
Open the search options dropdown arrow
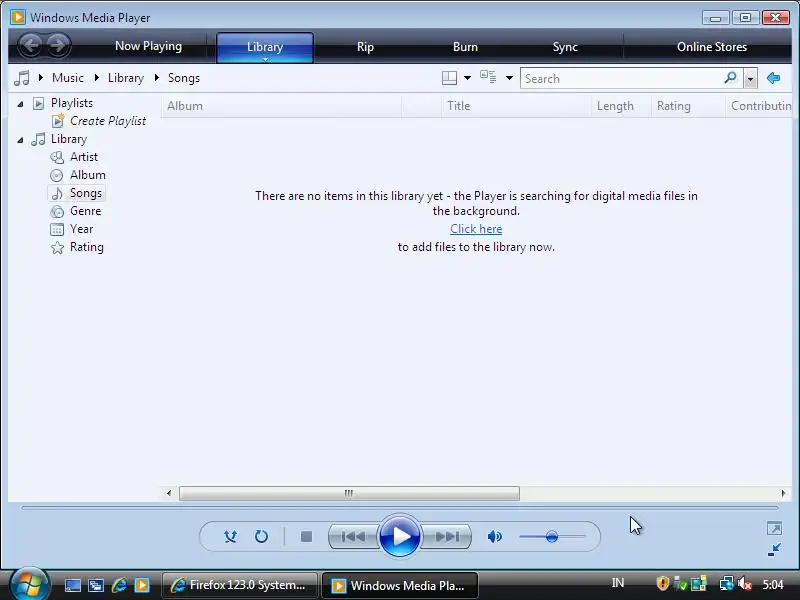pos(750,79)
